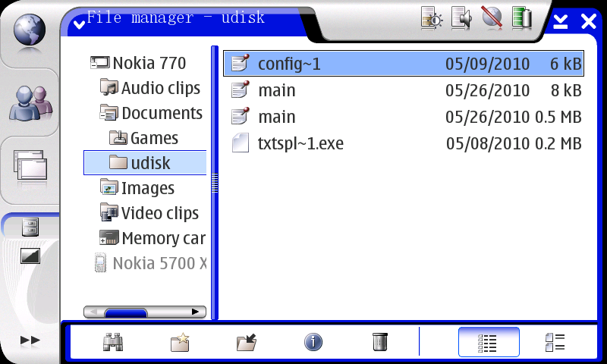The width and height of the screenshot is (607, 364).
Task: Select the main file sized 8 kB
Action: [276, 91]
